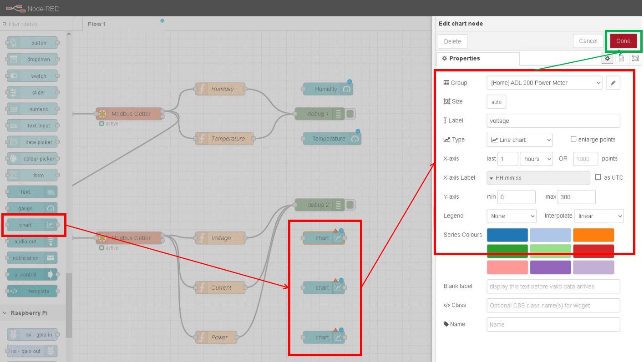Screen dimensions: 644x362
Task: Select the Properties tab
Action: (477, 59)
